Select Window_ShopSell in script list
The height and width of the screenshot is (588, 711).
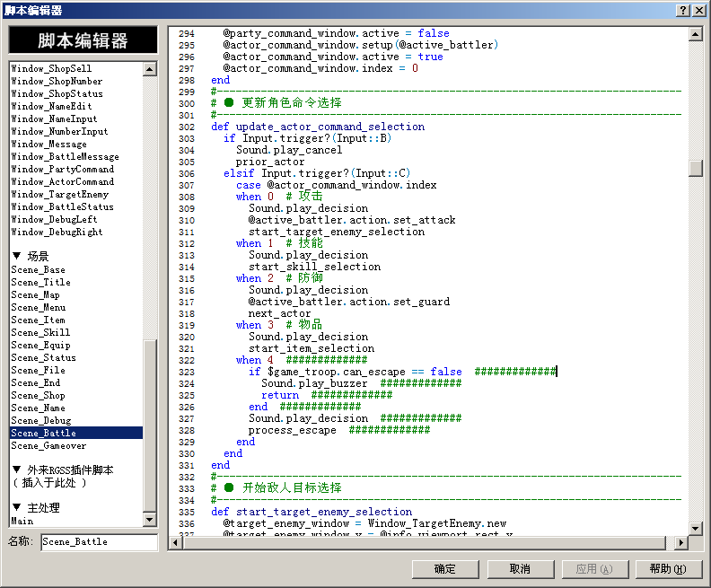(x=51, y=68)
